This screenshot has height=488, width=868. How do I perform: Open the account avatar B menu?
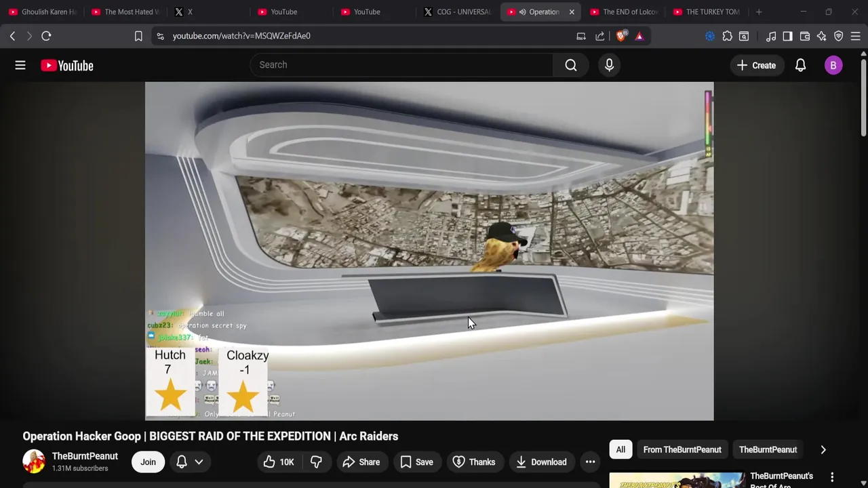833,65
